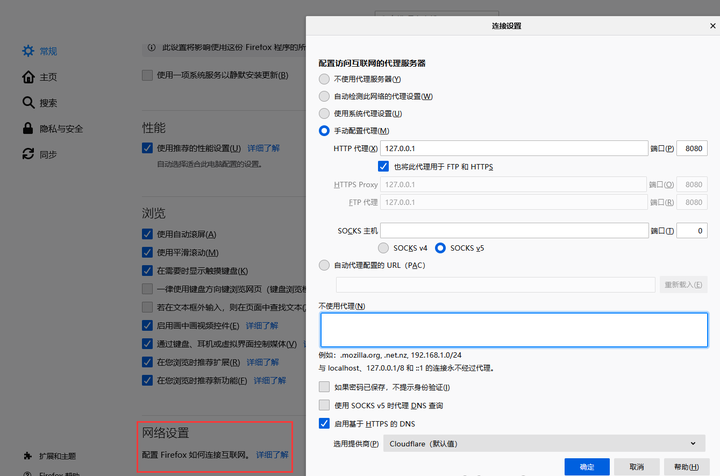The image size is (720, 476).
Task: Open 扩展和主题 from sidebar
Action: [x=57, y=456]
